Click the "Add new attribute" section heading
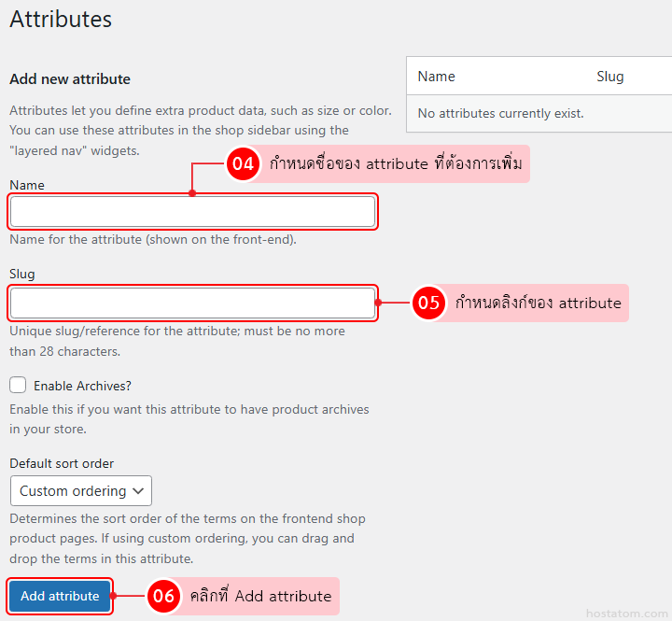 pos(70,79)
